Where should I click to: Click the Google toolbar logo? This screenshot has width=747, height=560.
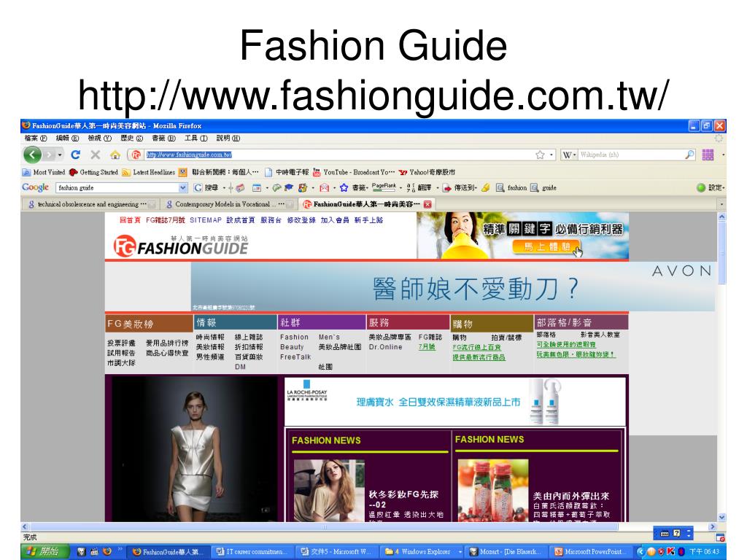[35, 187]
